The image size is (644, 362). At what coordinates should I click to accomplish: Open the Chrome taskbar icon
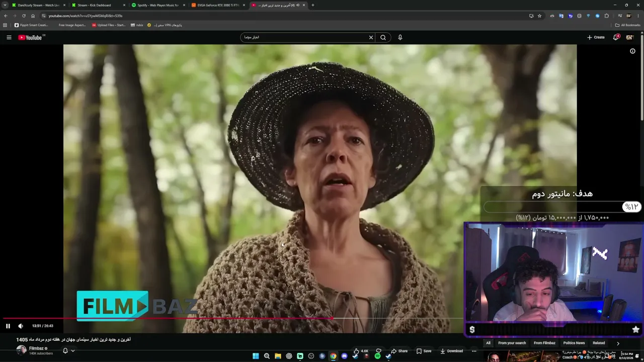(333, 356)
